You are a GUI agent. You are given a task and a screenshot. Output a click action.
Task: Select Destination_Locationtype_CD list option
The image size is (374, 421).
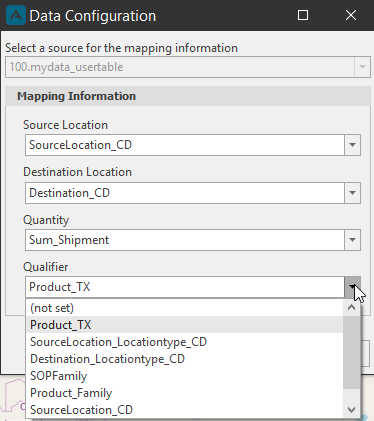(x=184, y=359)
